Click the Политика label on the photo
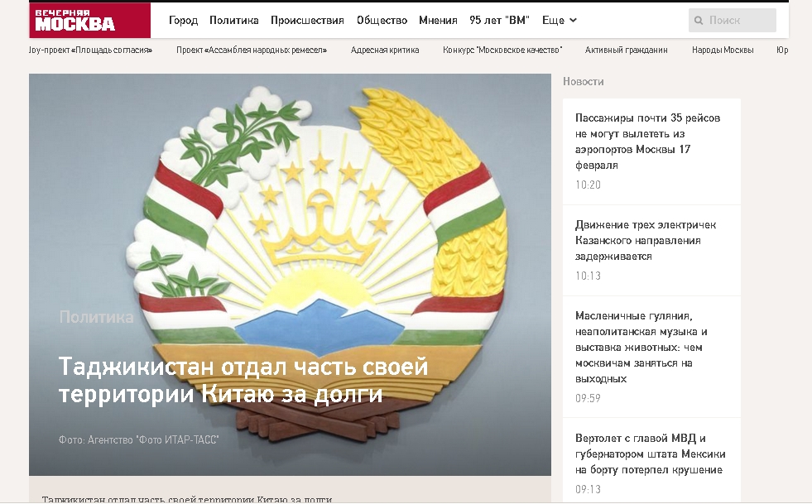The image size is (812, 504). [x=96, y=316]
